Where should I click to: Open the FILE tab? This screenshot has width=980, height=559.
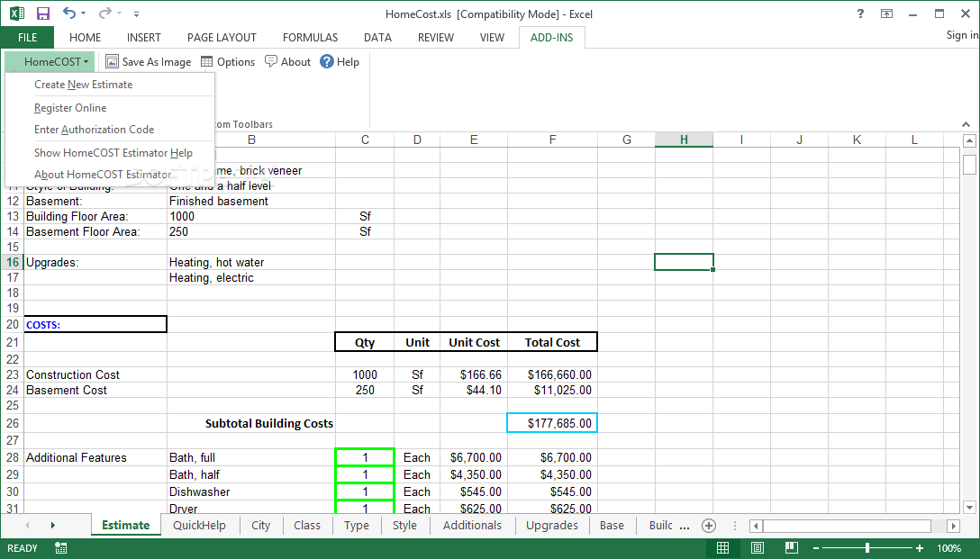coord(28,38)
